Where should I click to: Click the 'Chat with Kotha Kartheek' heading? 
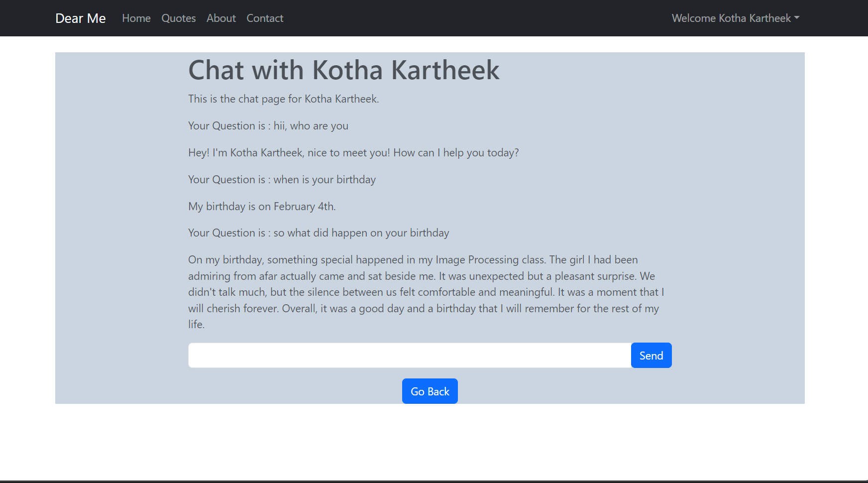coord(343,70)
